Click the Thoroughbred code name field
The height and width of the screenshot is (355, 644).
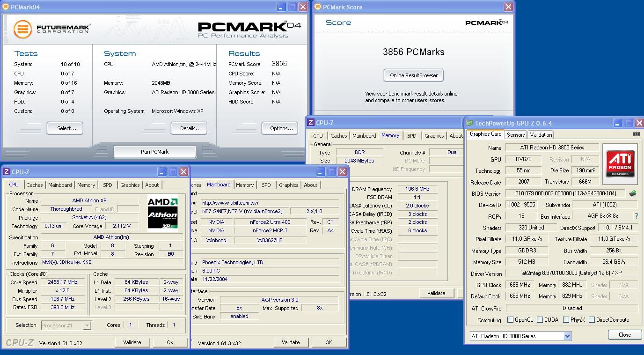[x=66, y=209]
